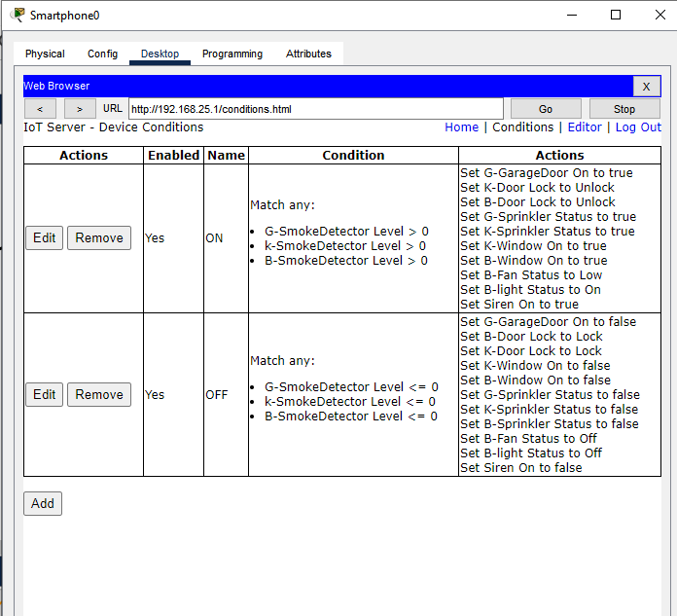Click 'Set K-Door Lock to Lock'
The width and height of the screenshot is (677, 616).
[531, 351]
